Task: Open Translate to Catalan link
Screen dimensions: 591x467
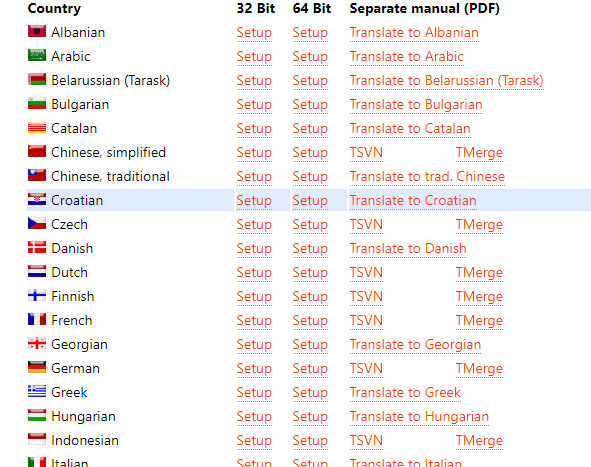Action: 410,129
